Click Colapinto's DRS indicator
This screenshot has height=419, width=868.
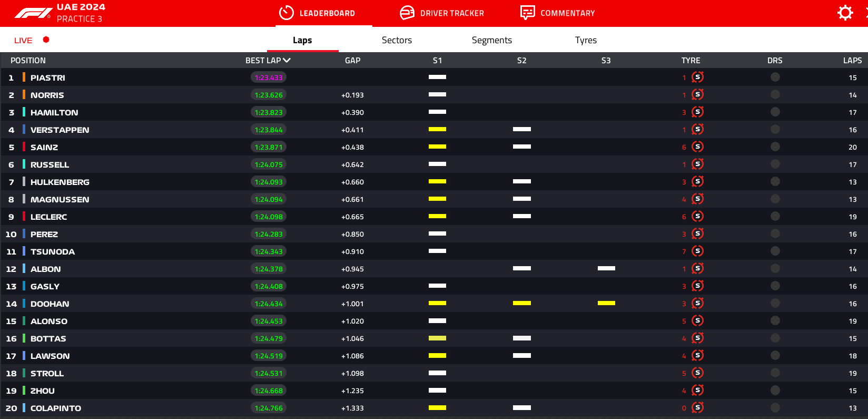tap(775, 407)
